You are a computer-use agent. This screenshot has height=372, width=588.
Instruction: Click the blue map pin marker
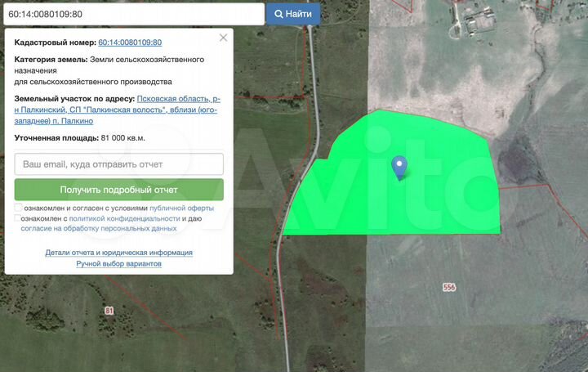399,168
